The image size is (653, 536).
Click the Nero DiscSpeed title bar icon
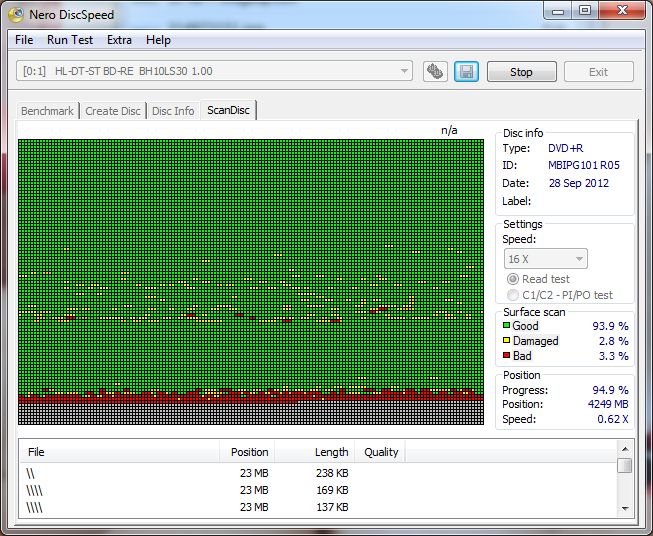(x=16, y=15)
